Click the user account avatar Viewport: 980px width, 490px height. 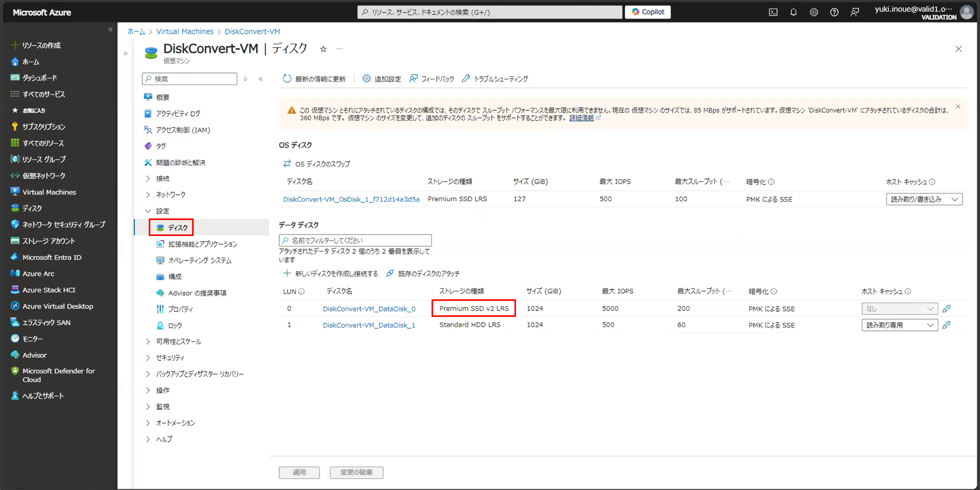pyautogui.click(x=967, y=12)
